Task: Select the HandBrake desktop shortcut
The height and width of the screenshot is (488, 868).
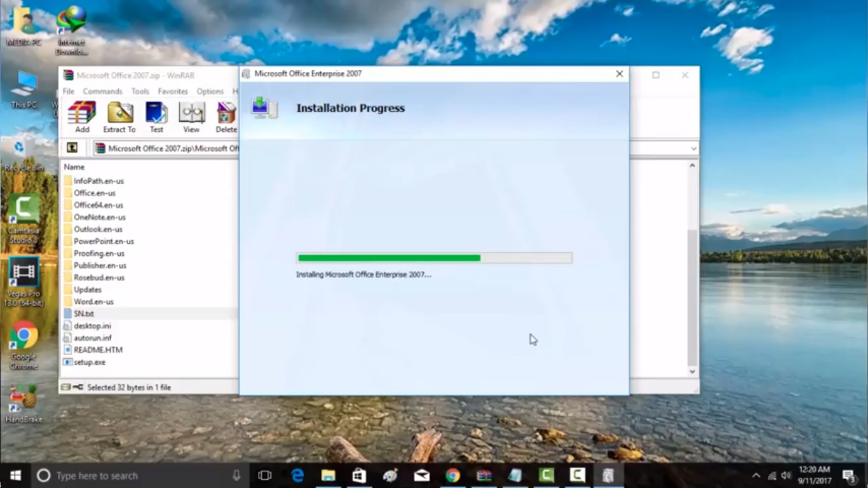Action: point(24,405)
